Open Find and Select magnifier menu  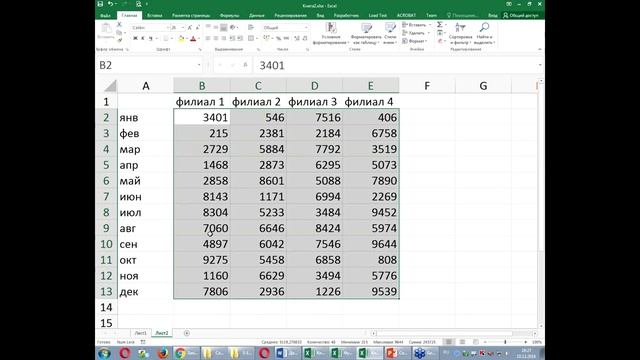(x=484, y=33)
